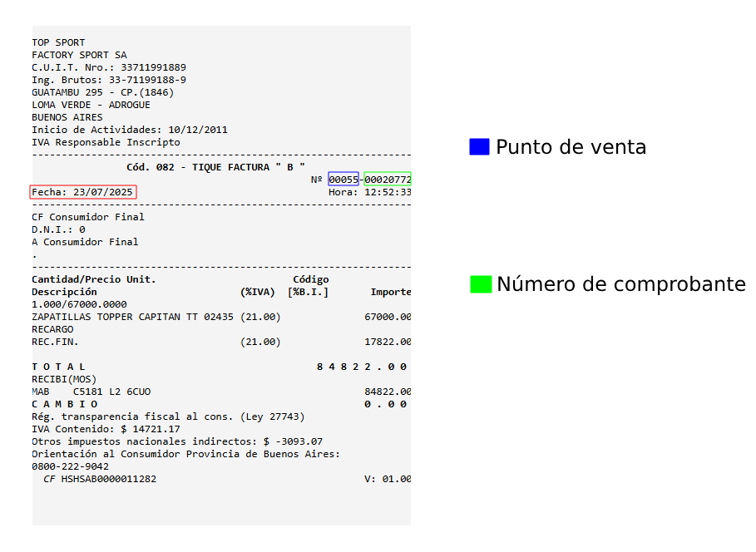Click the spaced 'T O T A L' label
Viewport: 756px width, 552px height.
point(58,367)
